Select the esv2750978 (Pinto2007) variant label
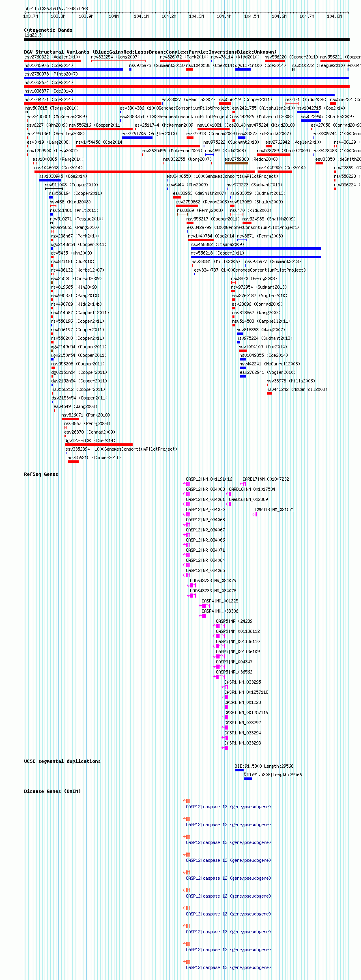This screenshot has height=980, width=361. click(x=51, y=74)
